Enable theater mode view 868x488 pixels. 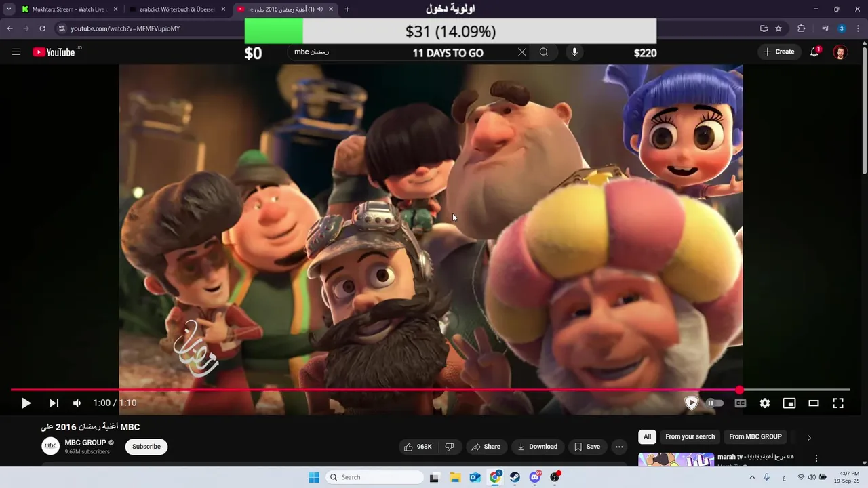[814, 403]
